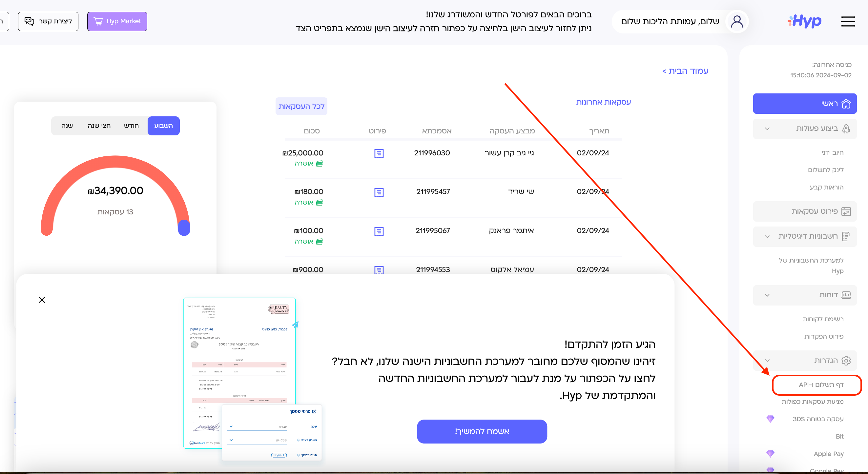The height and width of the screenshot is (474, 868).
Task: Open the Hyp Market button
Action: (x=117, y=22)
